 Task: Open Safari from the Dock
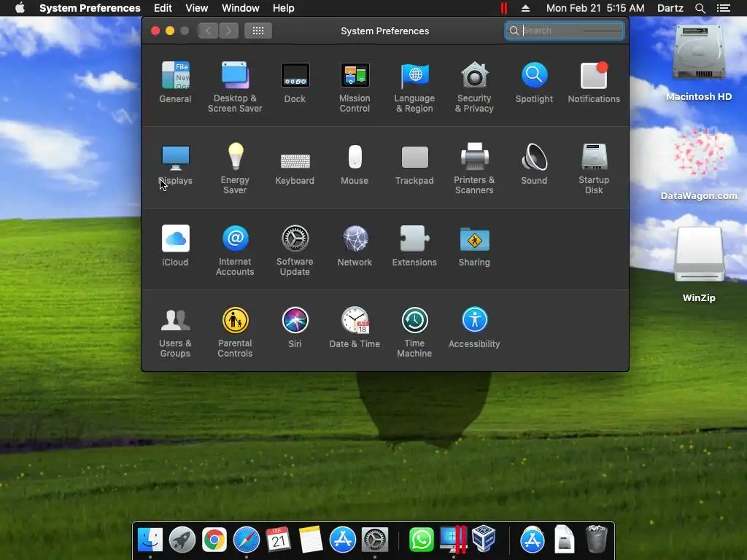[247, 540]
